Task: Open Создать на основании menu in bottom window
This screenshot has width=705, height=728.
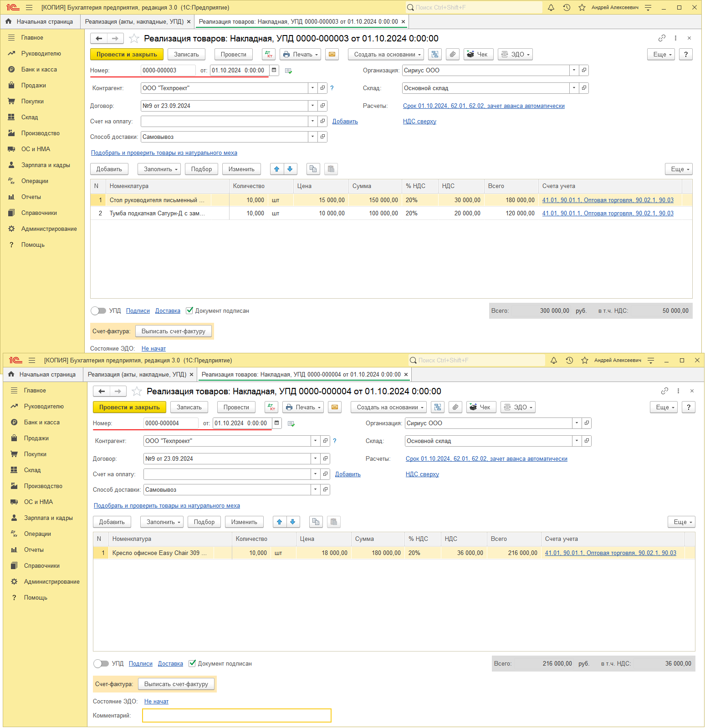Action: pos(388,407)
